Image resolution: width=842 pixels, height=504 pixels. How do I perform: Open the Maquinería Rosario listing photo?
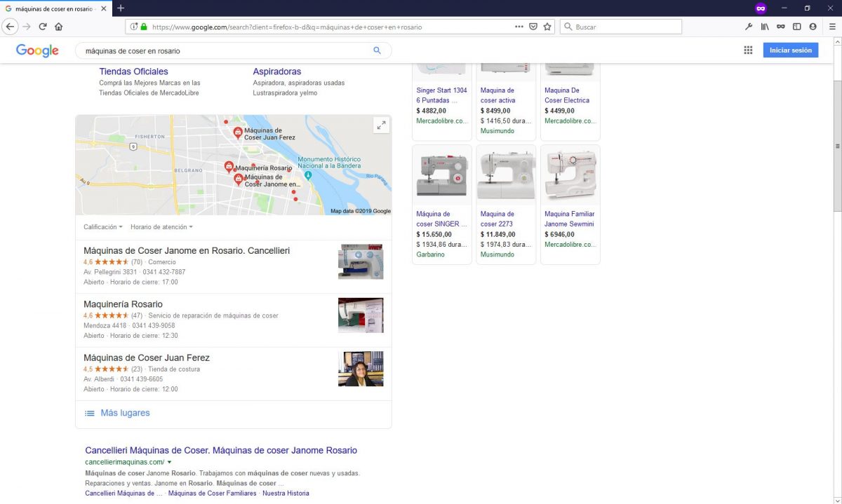361,315
